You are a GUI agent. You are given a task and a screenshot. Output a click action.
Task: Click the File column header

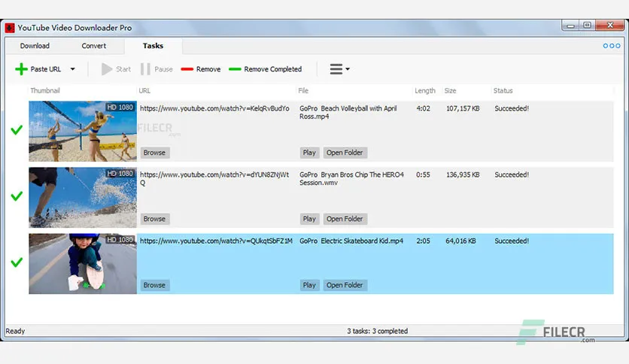(x=303, y=90)
